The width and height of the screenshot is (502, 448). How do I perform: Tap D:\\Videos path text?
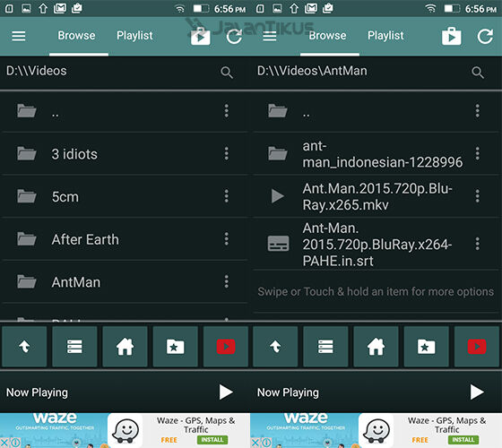pyautogui.click(x=37, y=71)
